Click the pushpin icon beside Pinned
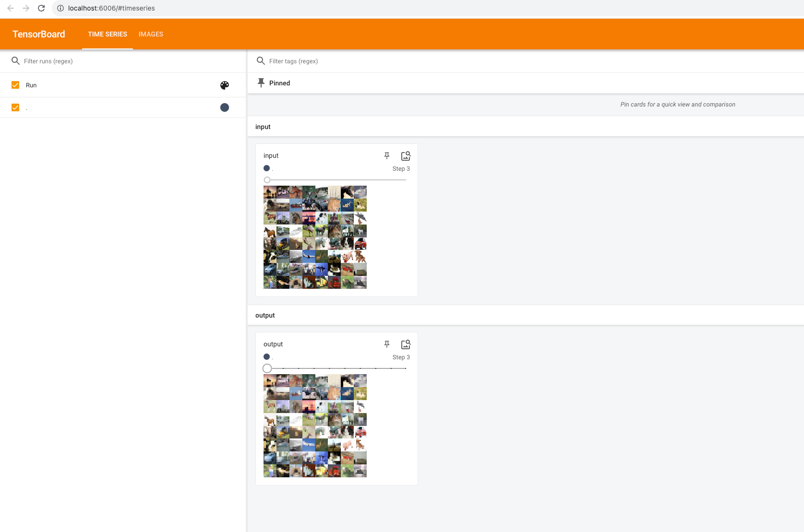 pyautogui.click(x=261, y=83)
